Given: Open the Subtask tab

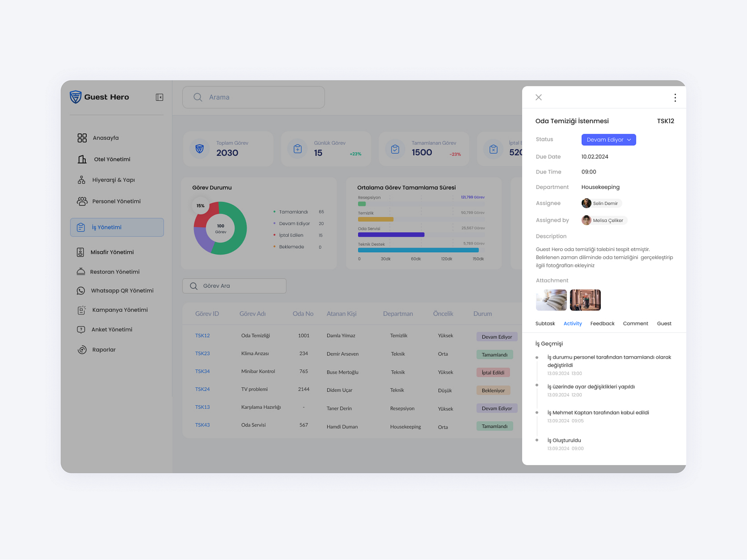Looking at the screenshot, I should [545, 323].
